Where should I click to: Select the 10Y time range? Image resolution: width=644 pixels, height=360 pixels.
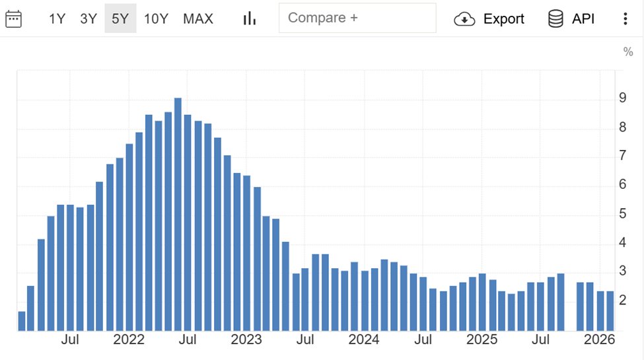coord(156,18)
